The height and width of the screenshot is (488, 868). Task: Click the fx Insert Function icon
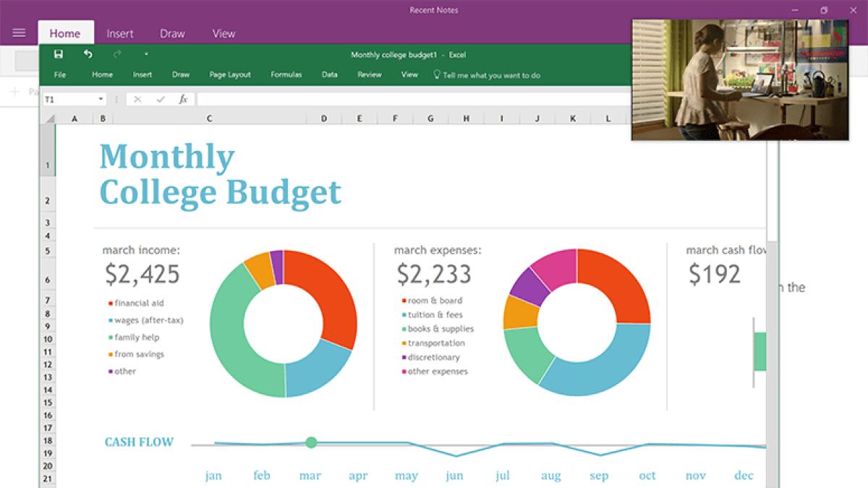(x=183, y=99)
